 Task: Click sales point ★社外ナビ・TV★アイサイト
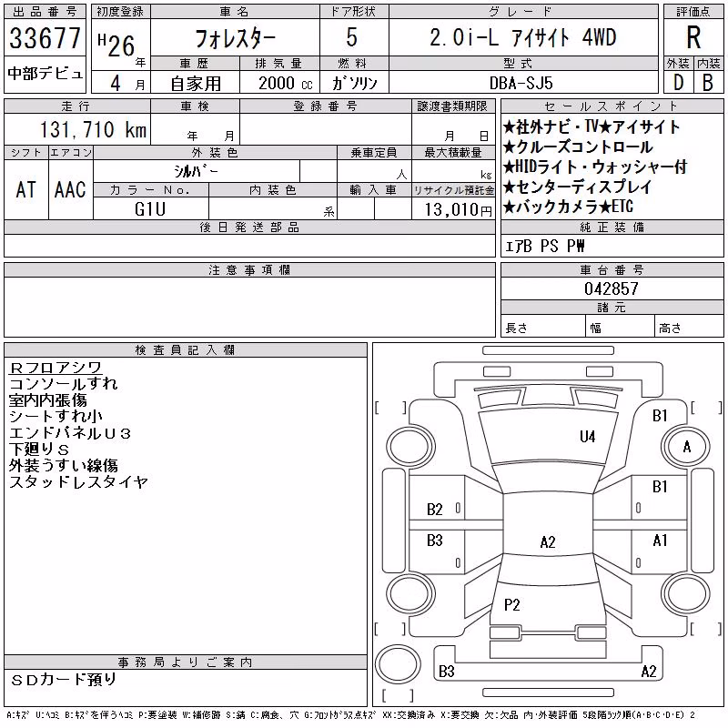(x=591, y=126)
